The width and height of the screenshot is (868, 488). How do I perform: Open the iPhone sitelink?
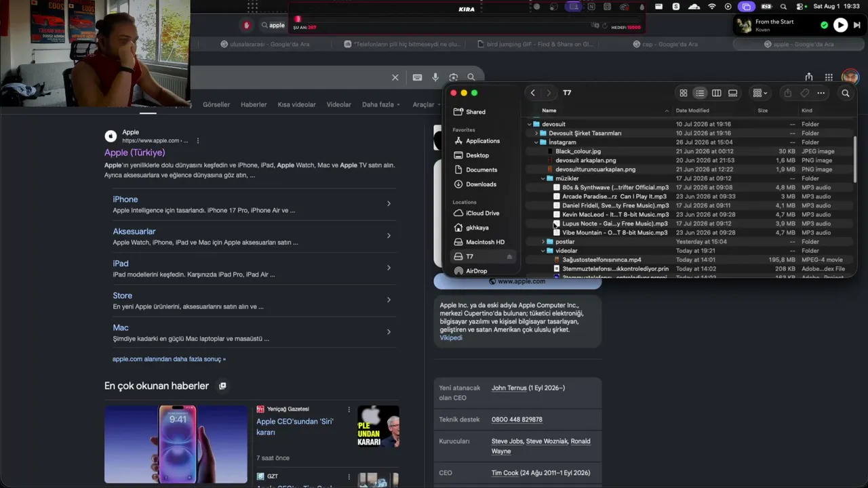pyautogui.click(x=125, y=199)
